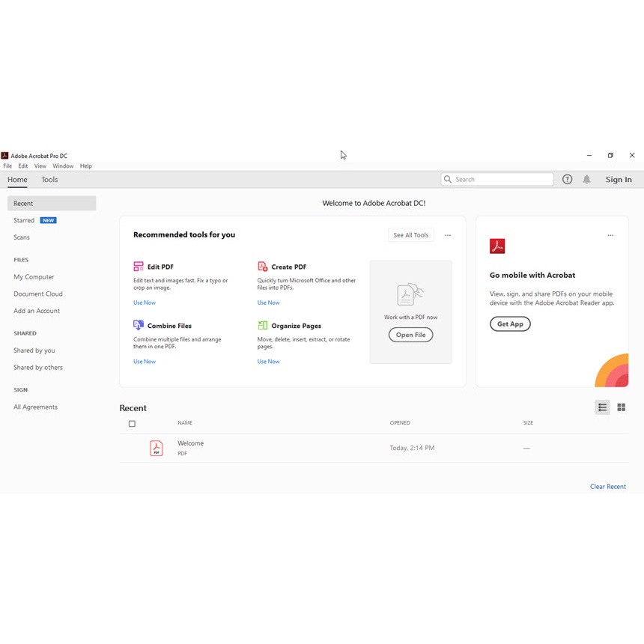
Task: Select the Edit PDF tool
Action: click(159, 266)
